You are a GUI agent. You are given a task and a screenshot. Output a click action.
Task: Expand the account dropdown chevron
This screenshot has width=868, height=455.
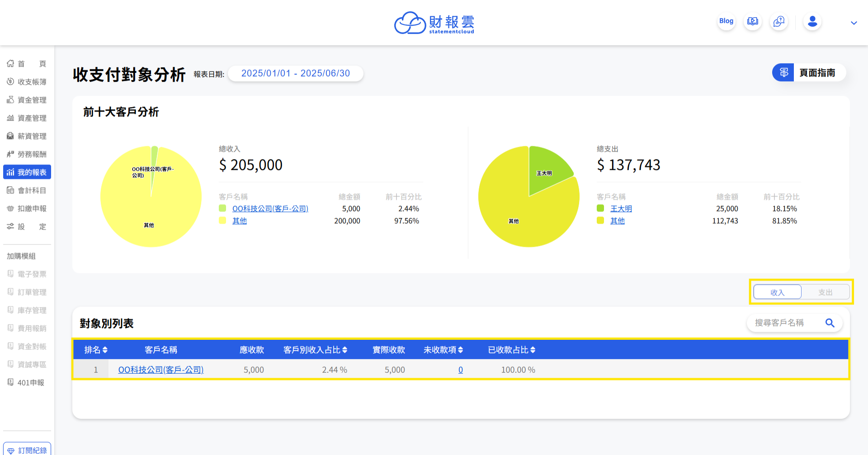point(854,23)
